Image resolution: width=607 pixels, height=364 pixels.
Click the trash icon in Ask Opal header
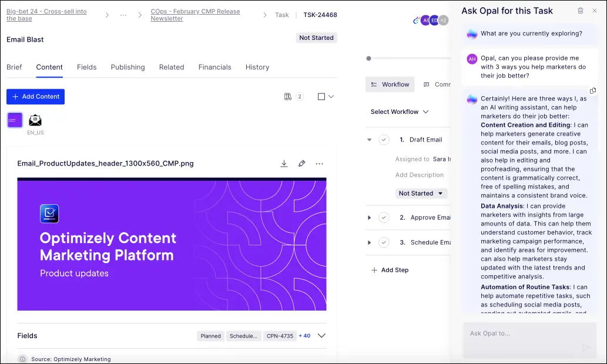tap(582, 11)
